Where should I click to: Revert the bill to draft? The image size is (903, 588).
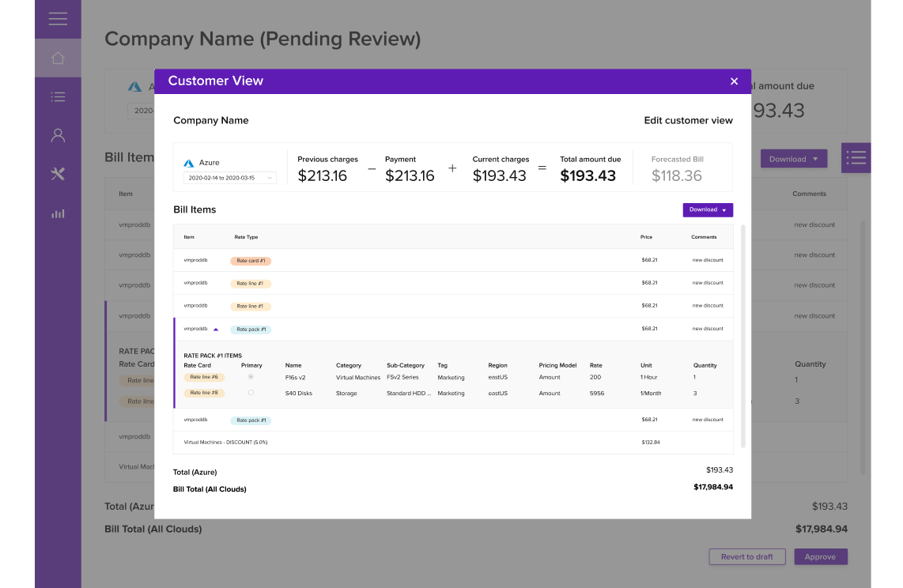pyautogui.click(x=746, y=556)
